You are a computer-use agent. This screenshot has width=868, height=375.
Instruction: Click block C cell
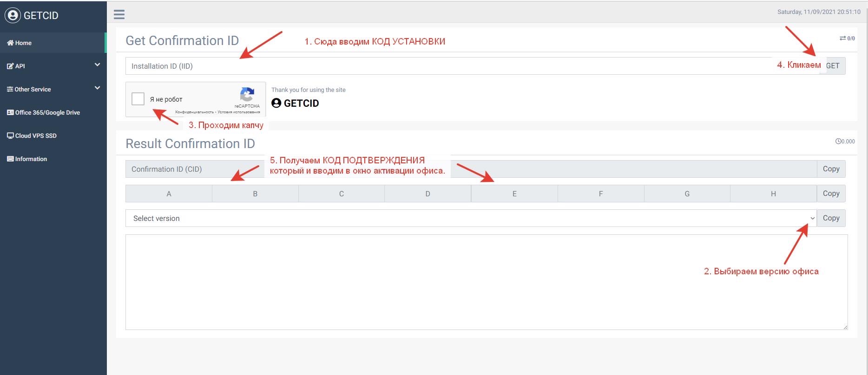point(342,194)
